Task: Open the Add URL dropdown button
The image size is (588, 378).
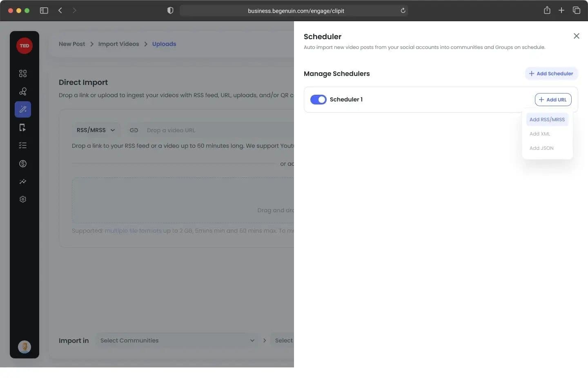Action: [x=553, y=100]
